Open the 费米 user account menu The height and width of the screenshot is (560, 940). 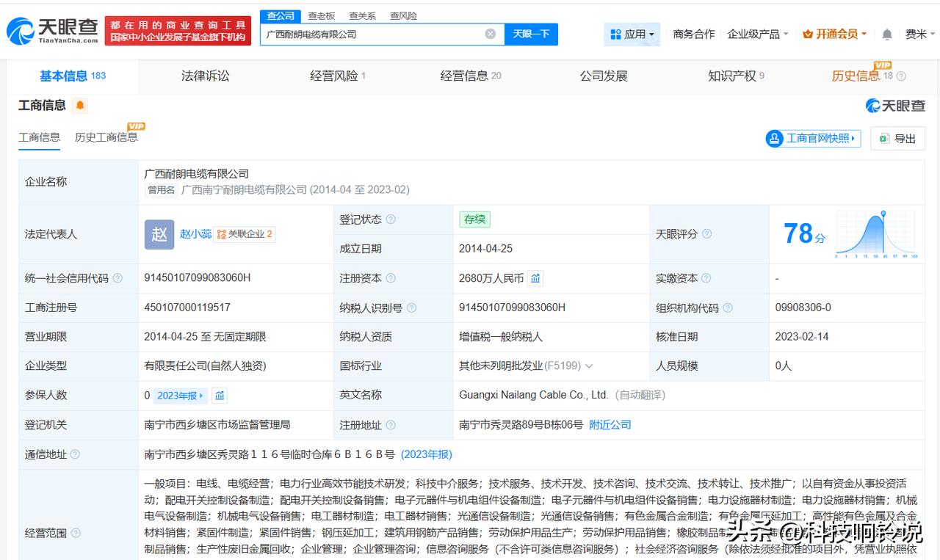click(920, 34)
